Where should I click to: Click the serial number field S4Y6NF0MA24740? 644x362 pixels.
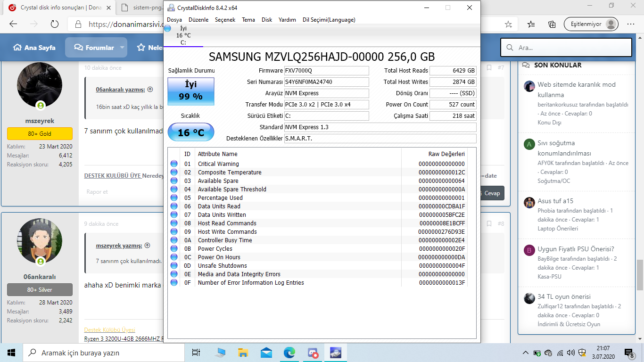click(326, 82)
